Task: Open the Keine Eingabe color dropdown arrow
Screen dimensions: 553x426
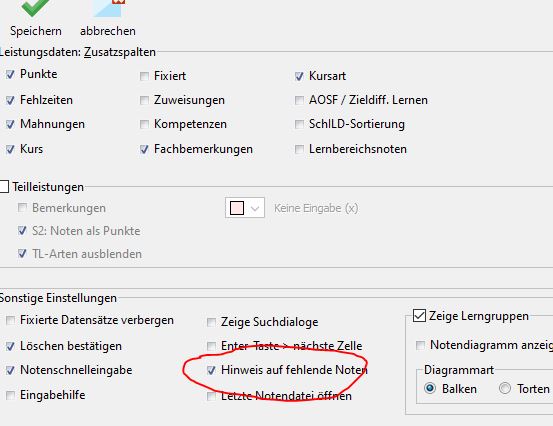Action: (x=255, y=208)
